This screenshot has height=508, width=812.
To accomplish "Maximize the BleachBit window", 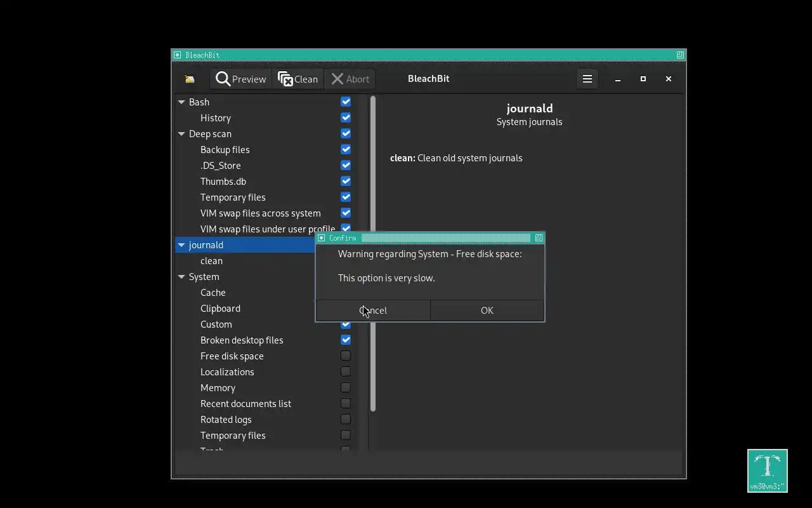I will [643, 79].
